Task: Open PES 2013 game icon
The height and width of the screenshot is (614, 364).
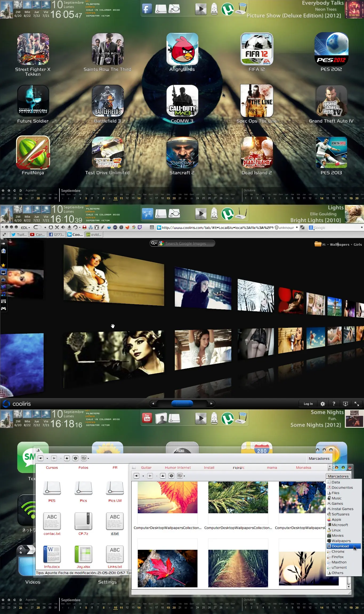Action: coord(331,152)
